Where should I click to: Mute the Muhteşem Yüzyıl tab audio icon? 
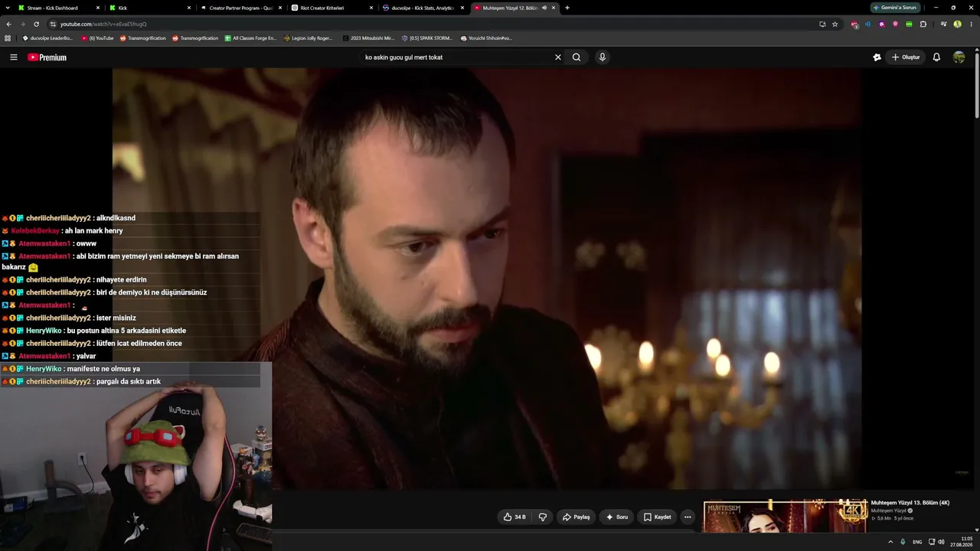pyautogui.click(x=544, y=8)
